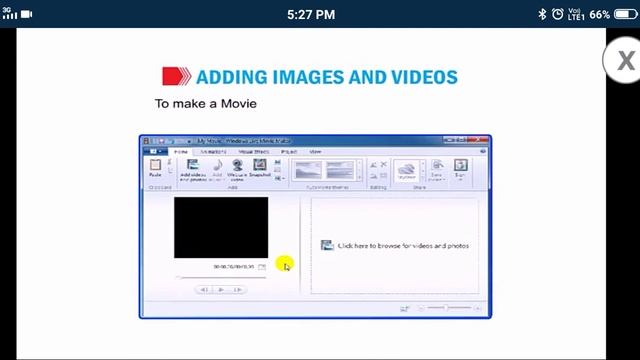The image size is (640, 360).
Task: Step to next frame in preview
Action: click(x=237, y=289)
